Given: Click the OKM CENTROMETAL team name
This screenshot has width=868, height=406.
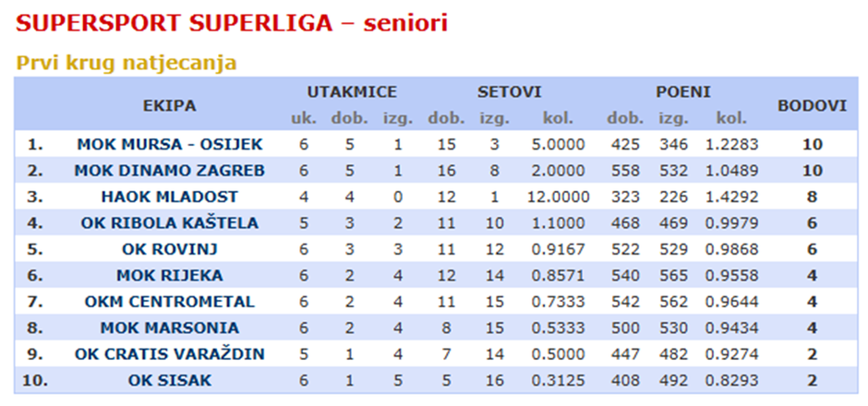Looking at the screenshot, I should point(170,302).
